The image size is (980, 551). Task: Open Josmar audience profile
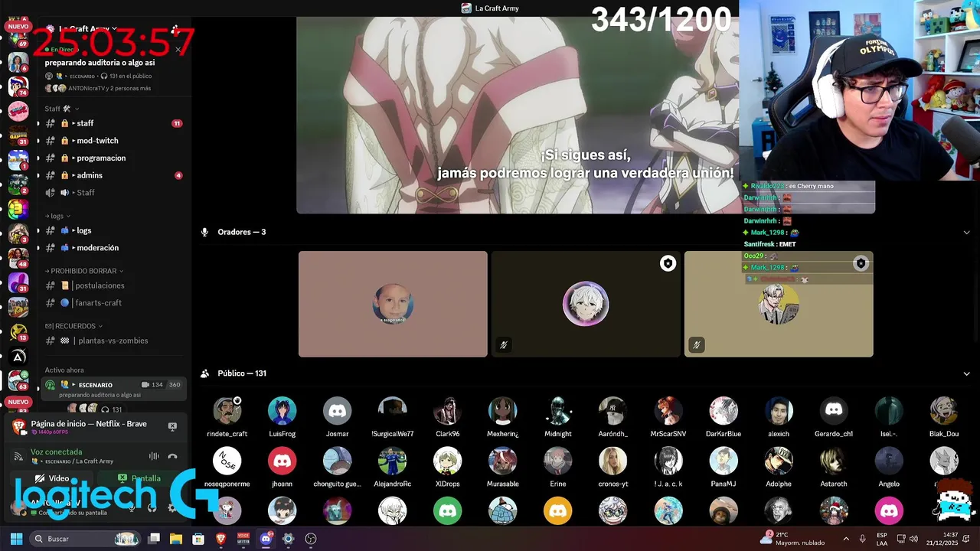point(338,417)
